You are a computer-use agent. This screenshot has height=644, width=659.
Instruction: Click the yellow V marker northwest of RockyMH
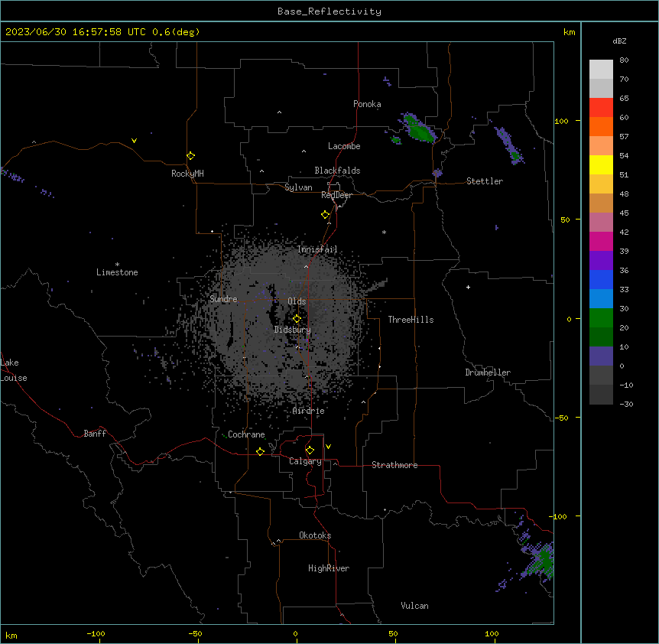pyautogui.click(x=134, y=141)
